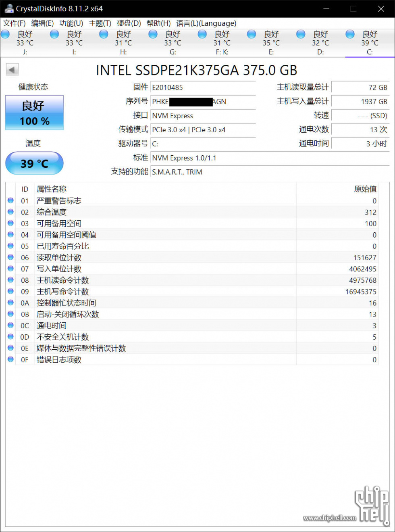Click the 原始值 column header
Image resolution: width=395 pixels, height=532 pixels.
pos(337,189)
